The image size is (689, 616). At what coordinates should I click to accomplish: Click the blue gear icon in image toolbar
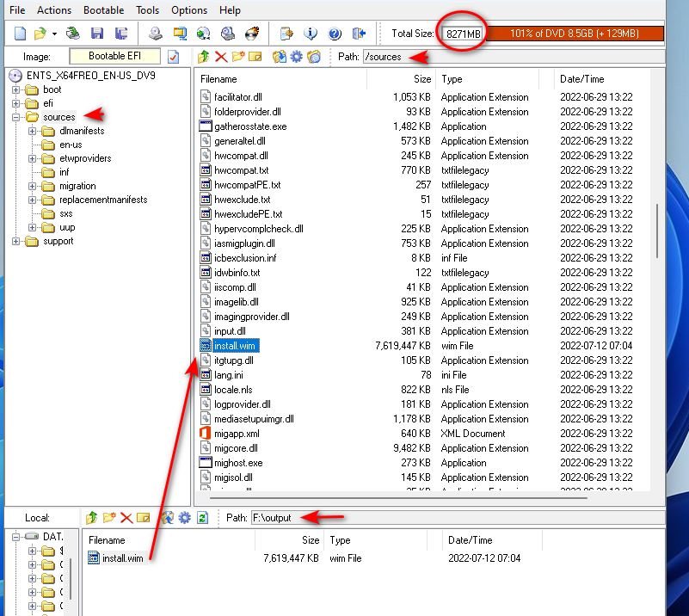(x=297, y=57)
